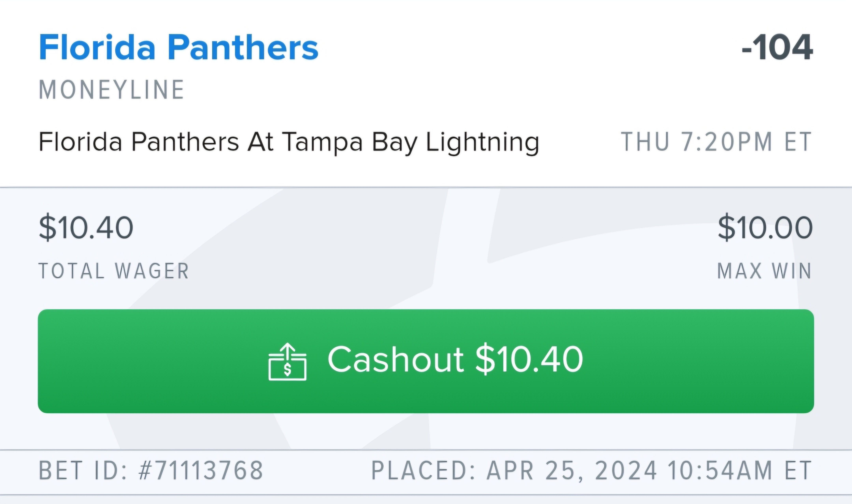The height and width of the screenshot is (504, 852).
Task: Click the PLACED: label
Action: click(423, 471)
